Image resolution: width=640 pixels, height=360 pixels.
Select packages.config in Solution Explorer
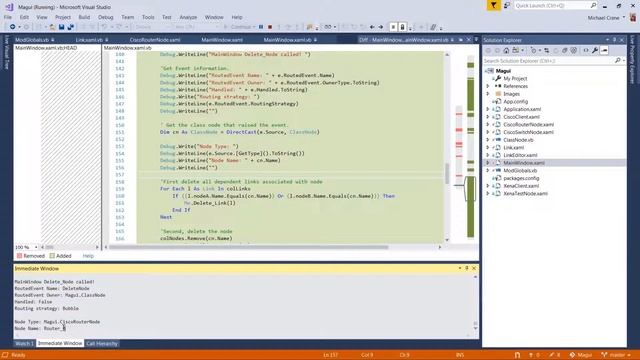click(x=521, y=178)
